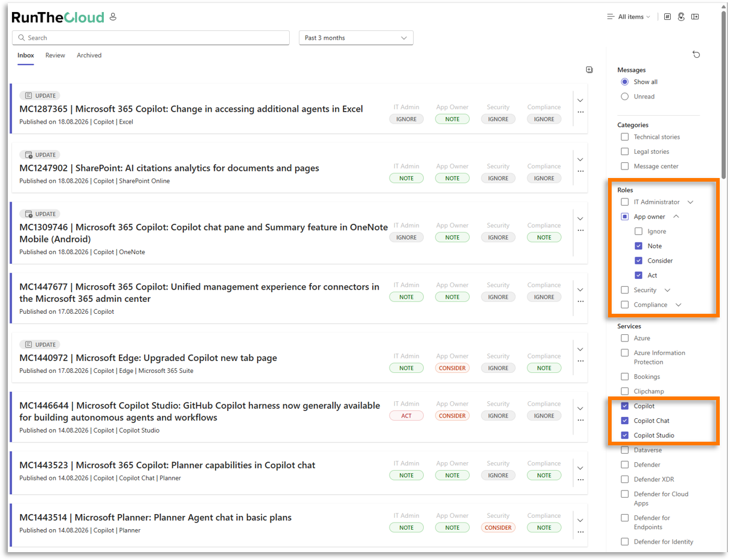Click the App Owner CONSIDER badge on MC1440972

tap(452, 368)
